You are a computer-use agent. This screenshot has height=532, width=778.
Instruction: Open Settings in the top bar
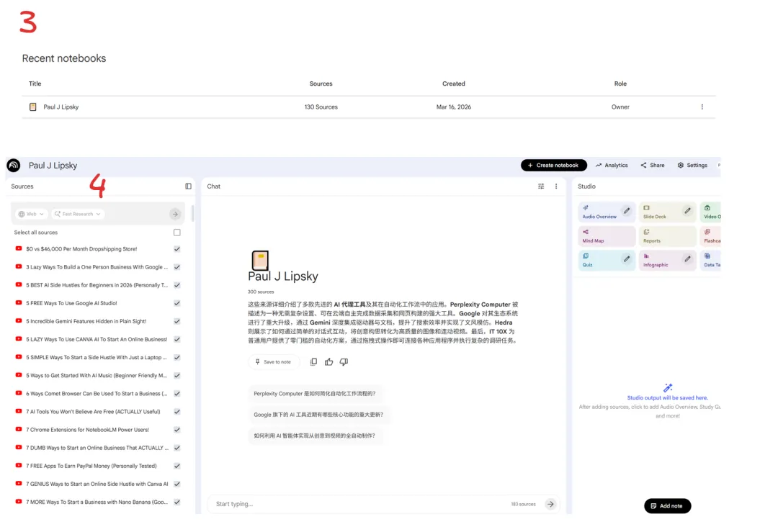pos(693,165)
